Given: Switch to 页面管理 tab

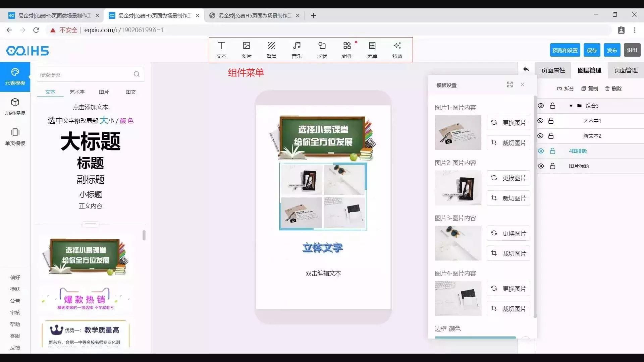Looking at the screenshot, I should [x=626, y=70].
